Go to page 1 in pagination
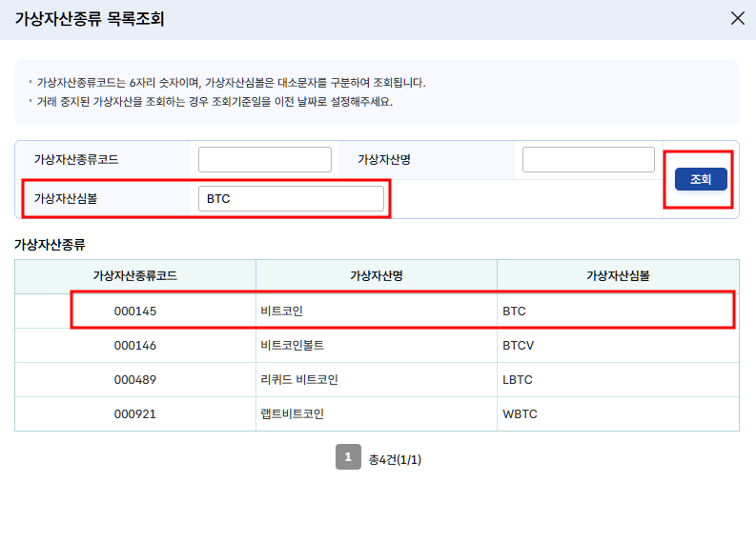The width and height of the screenshot is (756, 543). tap(348, 456)
